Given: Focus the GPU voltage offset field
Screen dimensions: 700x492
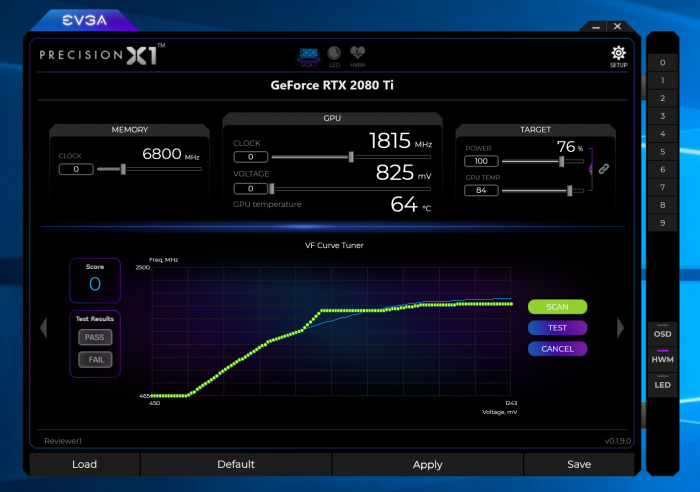Looking at the screenshot, I should 250,189.
